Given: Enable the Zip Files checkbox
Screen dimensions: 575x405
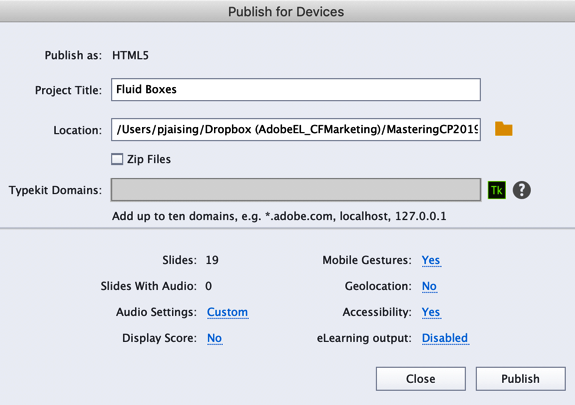Looking at the screenshot, I should [117, 159].
